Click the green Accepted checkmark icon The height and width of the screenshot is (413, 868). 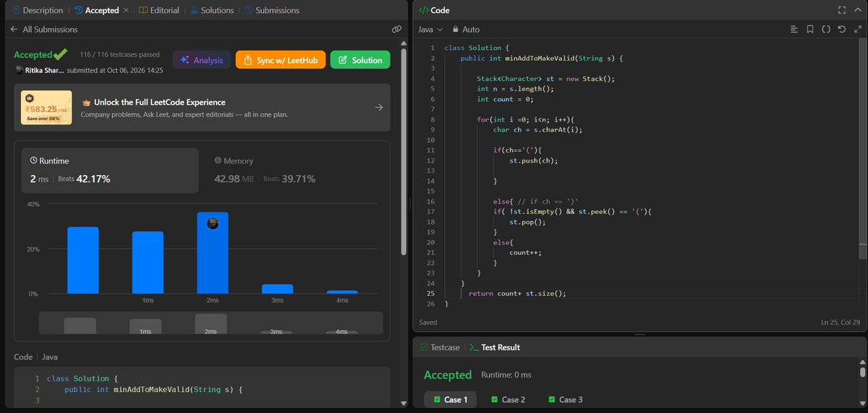point(59,54)
